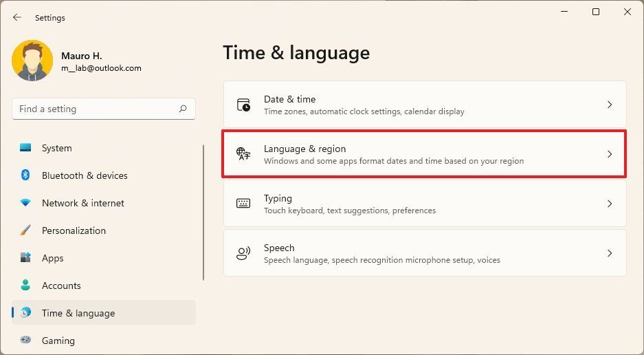644x355 pixels.
Task: Click the back arrow icon
Action: click(17, 17)
